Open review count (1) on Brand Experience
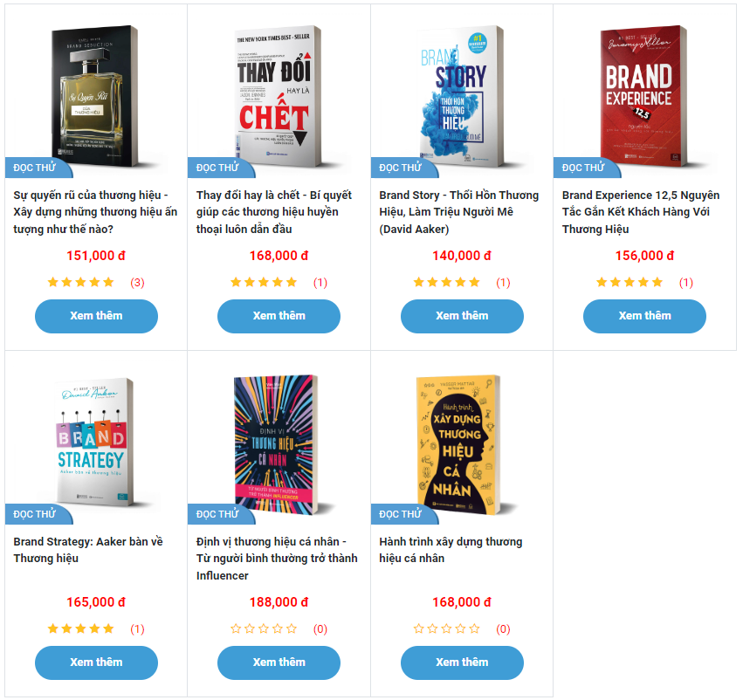Viewport: 743px width, 700px height. coord(683,281)
